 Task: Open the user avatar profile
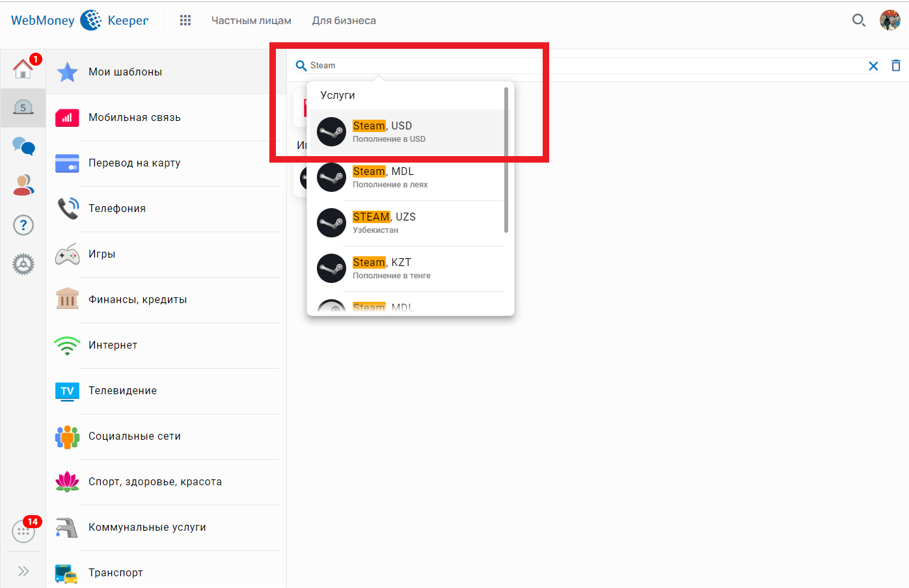(890, 20)
